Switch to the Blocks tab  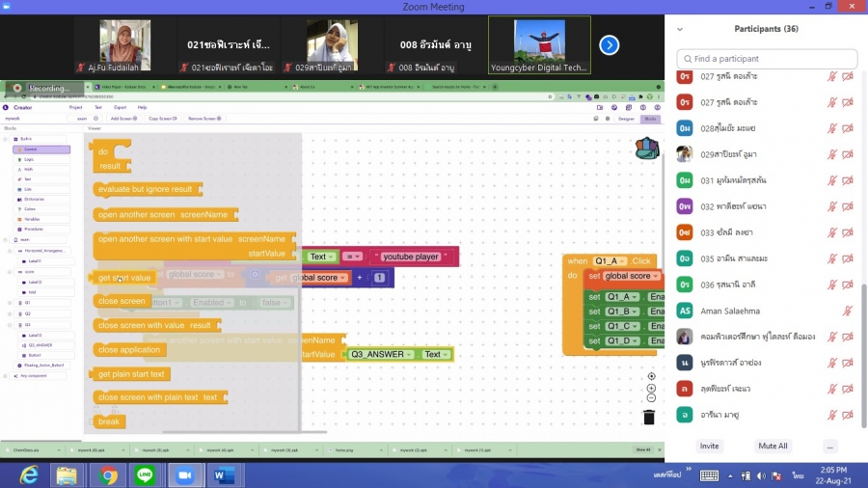(x=651, y=119)
